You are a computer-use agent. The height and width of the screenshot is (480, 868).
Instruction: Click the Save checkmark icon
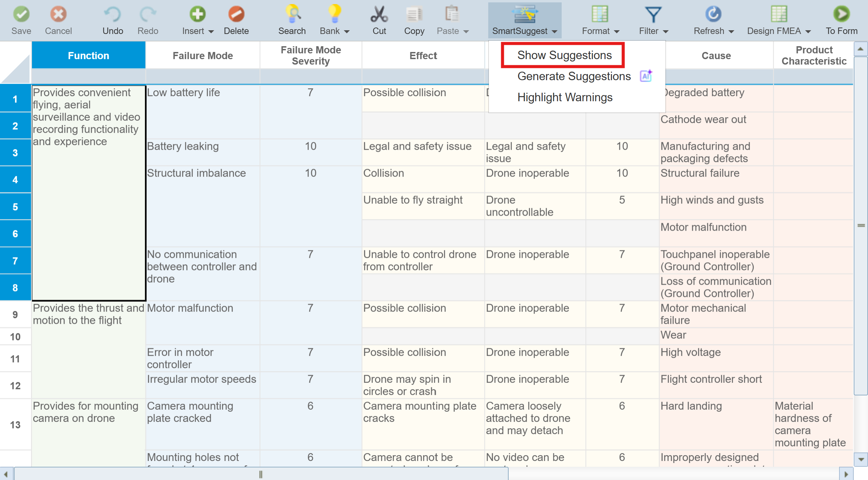pyautogui.click(x=21, y=14)
